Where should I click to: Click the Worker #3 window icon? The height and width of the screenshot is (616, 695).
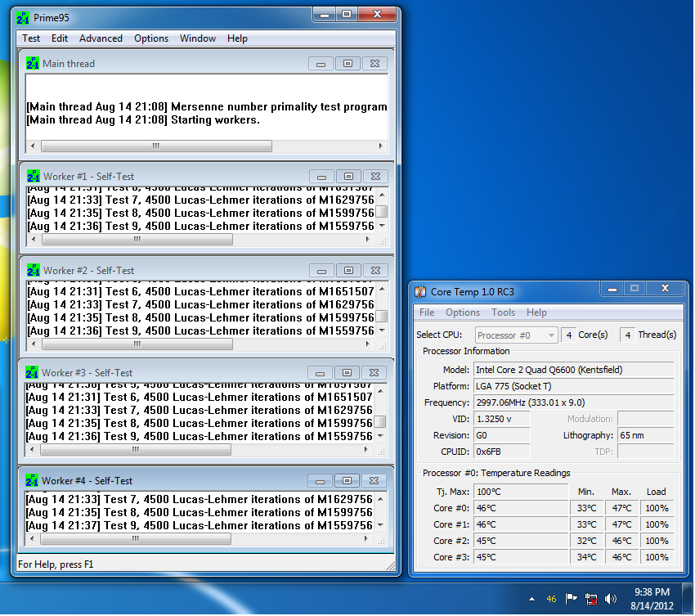(31, 372)
